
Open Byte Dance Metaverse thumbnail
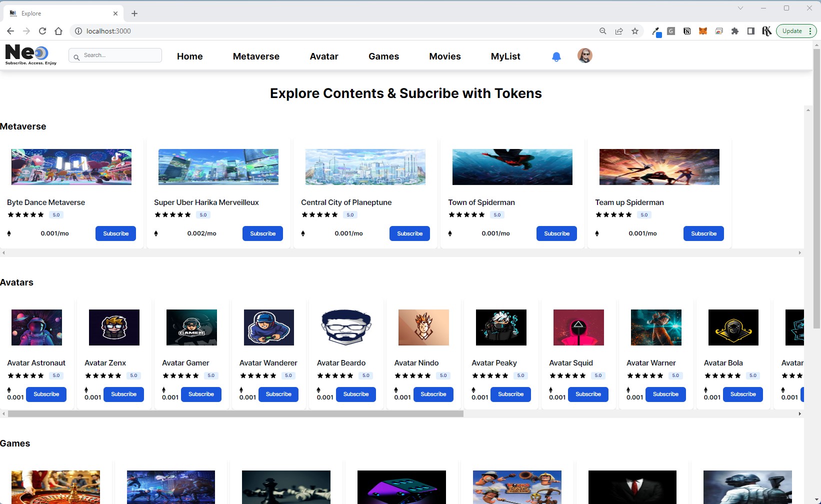[71, 167]
